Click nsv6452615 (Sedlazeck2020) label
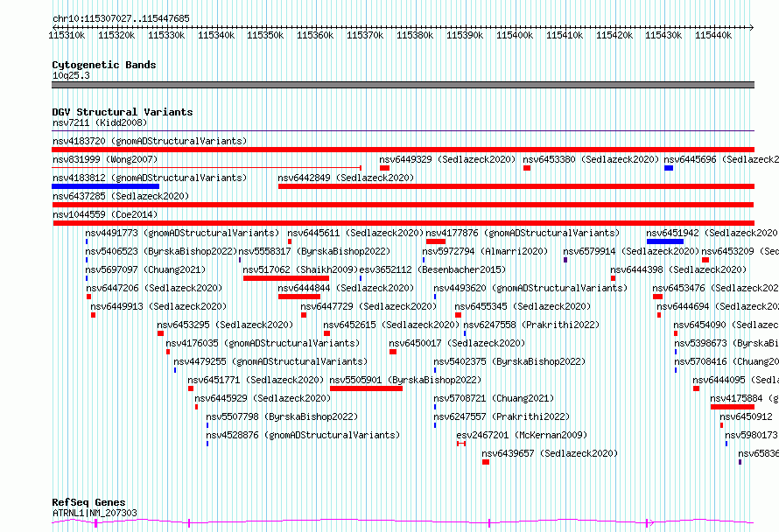The height and width of the screenshot is (532, 779). [x=391, y=325]
